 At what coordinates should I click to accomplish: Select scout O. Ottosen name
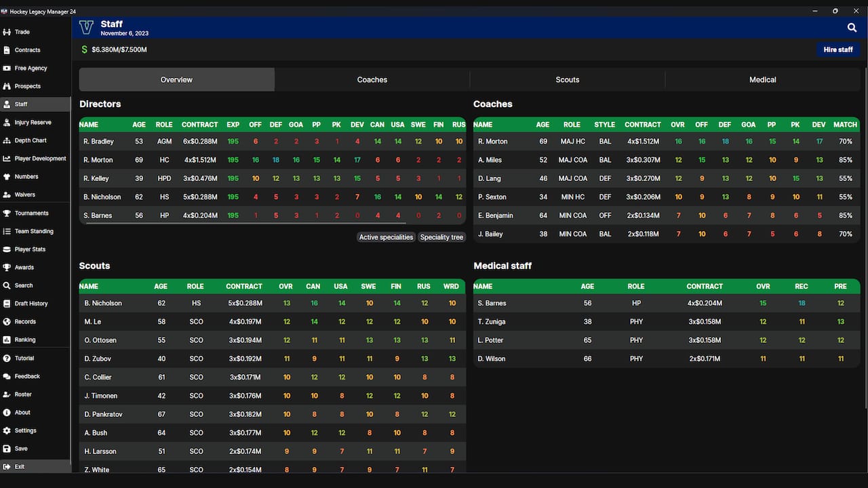pyautogui.click(x=100, y=340)
